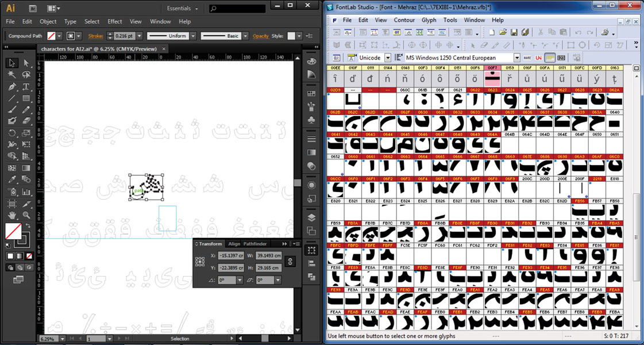Open the Symbols club icon panel

tap(312, 120)
